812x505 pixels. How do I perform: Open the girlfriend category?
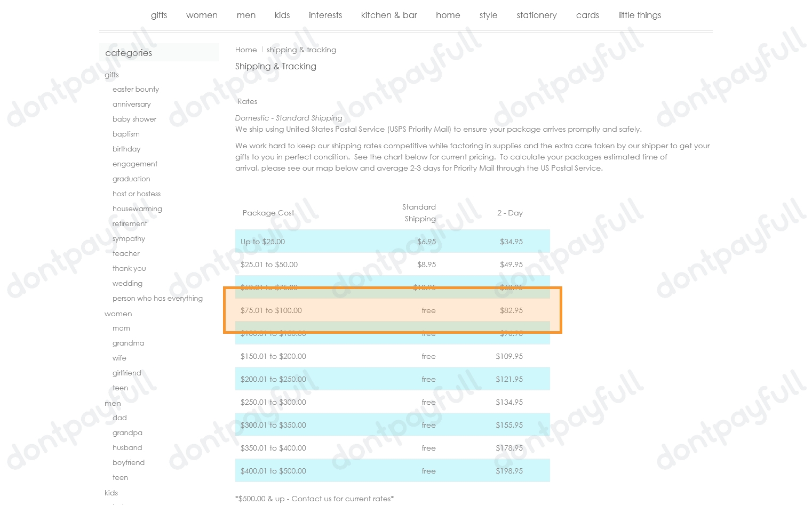coord(127,373)
